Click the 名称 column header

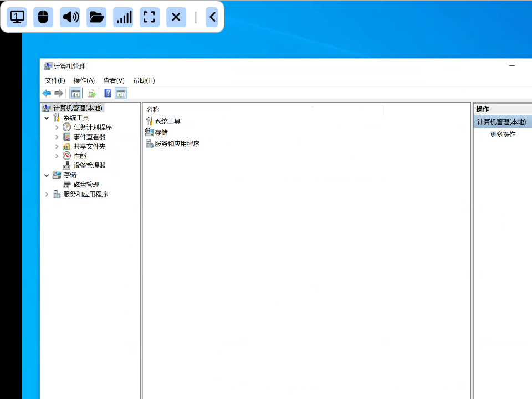[x=153, y=110]
